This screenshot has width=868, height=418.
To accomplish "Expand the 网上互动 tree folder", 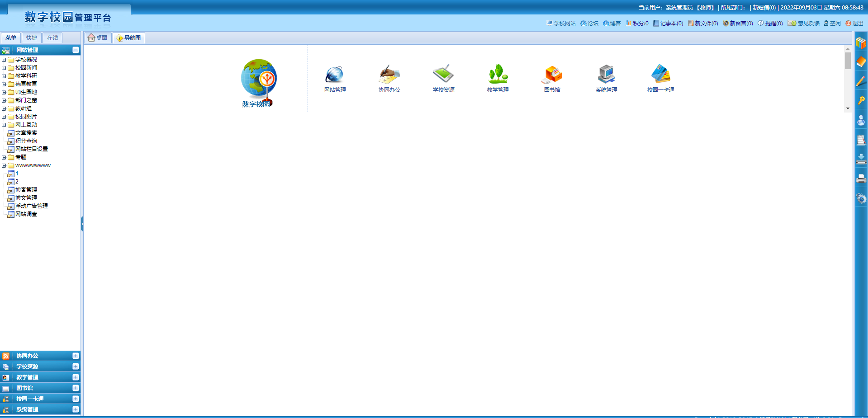I will (4, 125).
